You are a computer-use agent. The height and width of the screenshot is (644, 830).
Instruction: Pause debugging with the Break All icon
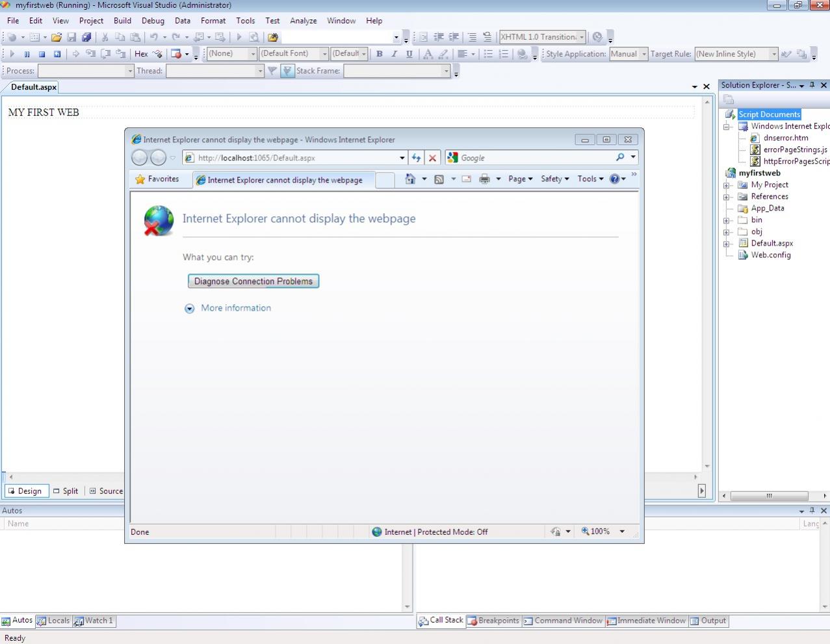click(27, 54)
